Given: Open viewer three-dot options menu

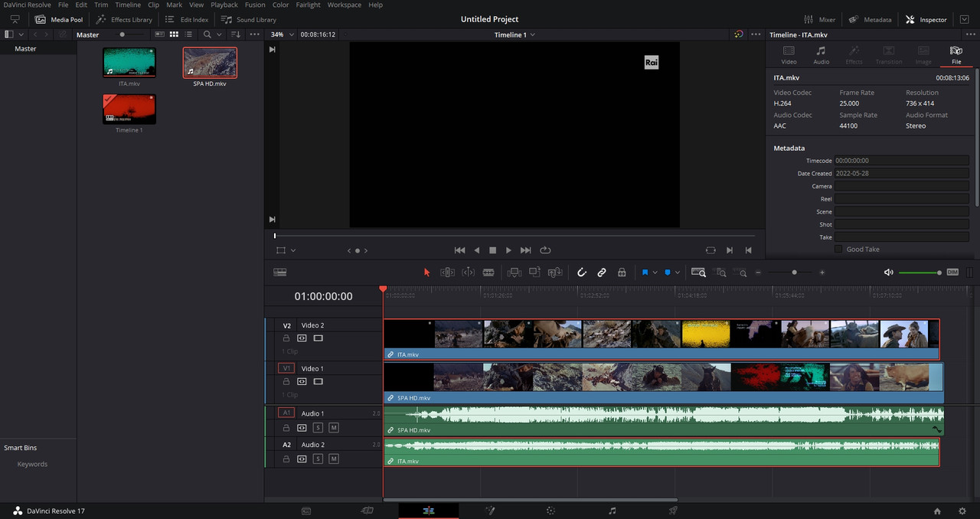Looking at the screenshot, I should (x=756, y=34).
